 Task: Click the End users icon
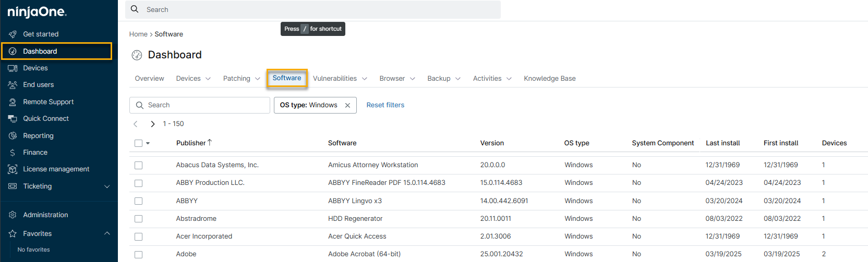click(x=13, y=85)
